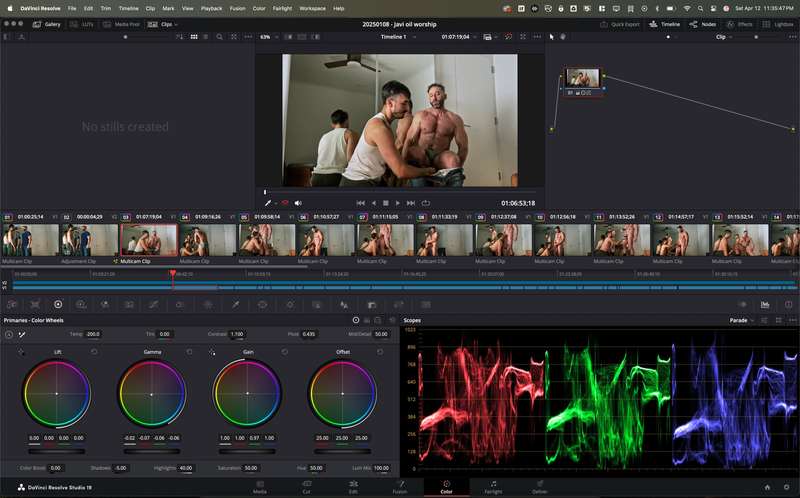The height and width of the screenshot is (498, 800).
Task: Toggle the Lightbox view
Action: point(778,24)
